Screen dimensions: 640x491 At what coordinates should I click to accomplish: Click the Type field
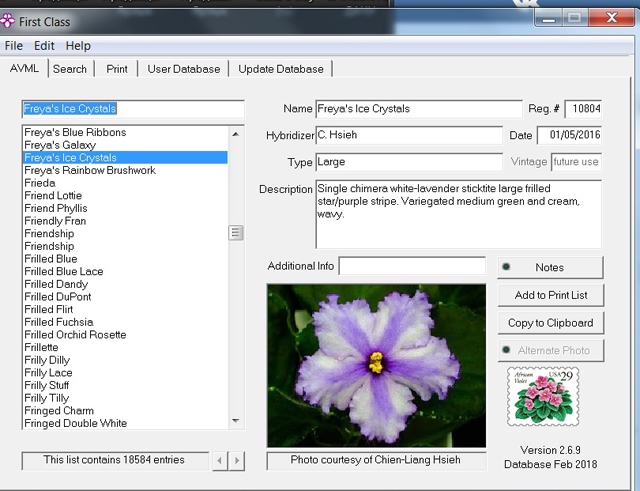409,162
